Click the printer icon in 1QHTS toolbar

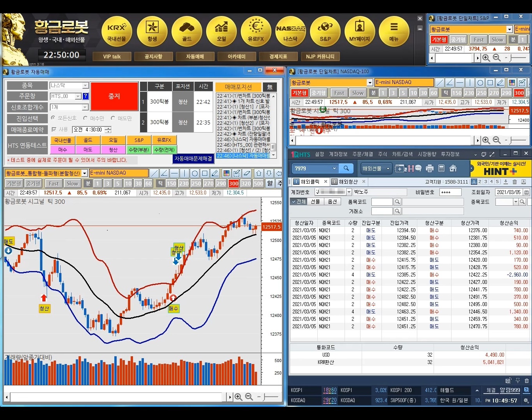(430, 168)
